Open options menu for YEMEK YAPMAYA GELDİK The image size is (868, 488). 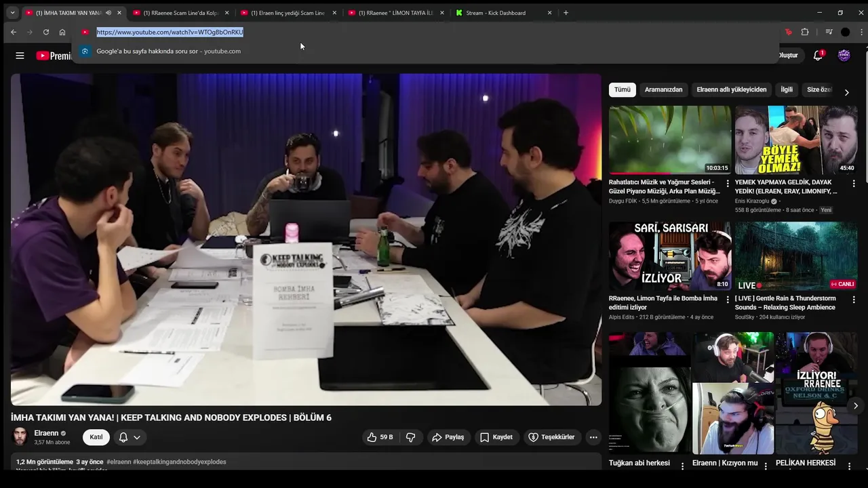coord(854,184)
